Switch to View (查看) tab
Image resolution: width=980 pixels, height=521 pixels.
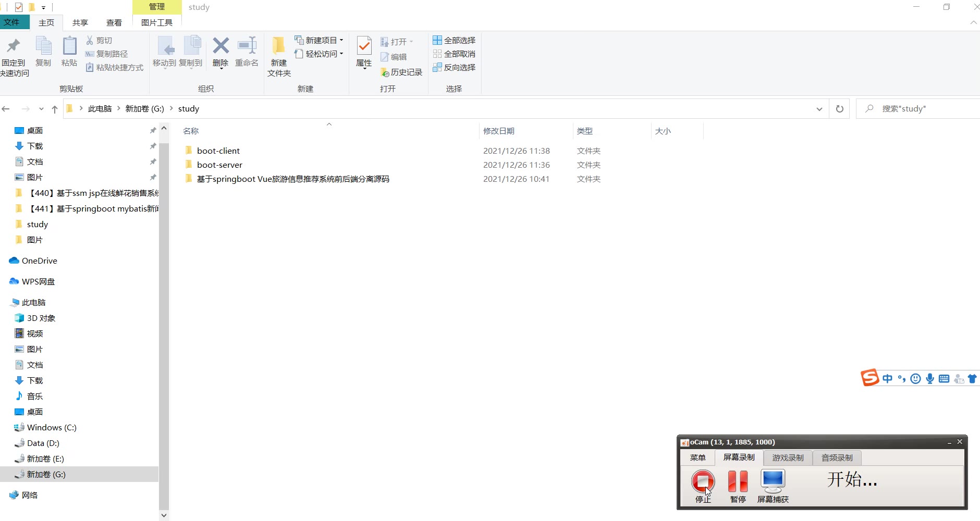114,22
